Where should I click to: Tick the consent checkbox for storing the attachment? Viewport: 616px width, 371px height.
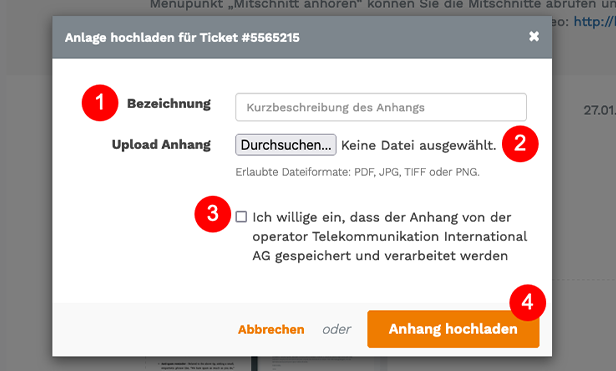tap(241, 217)
